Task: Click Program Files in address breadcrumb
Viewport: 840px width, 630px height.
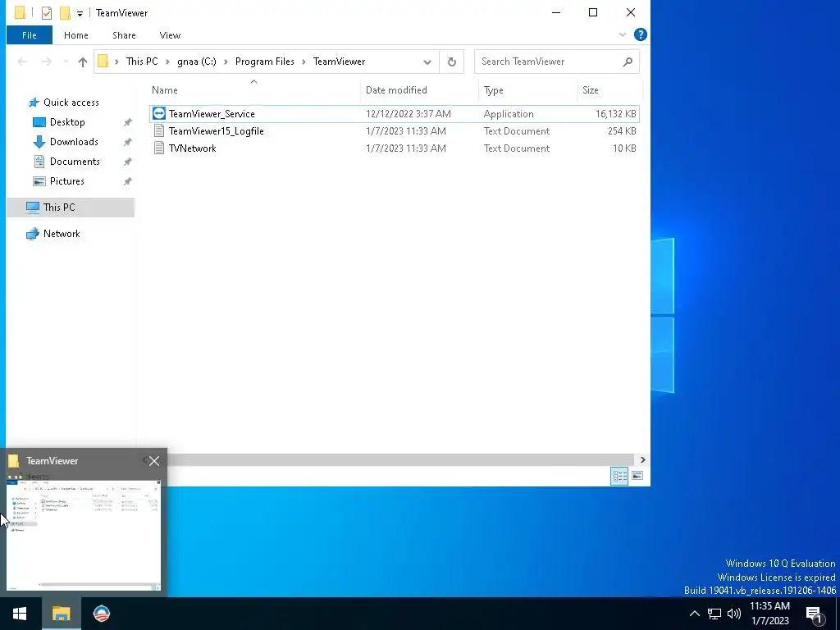Action: point(265,62)
